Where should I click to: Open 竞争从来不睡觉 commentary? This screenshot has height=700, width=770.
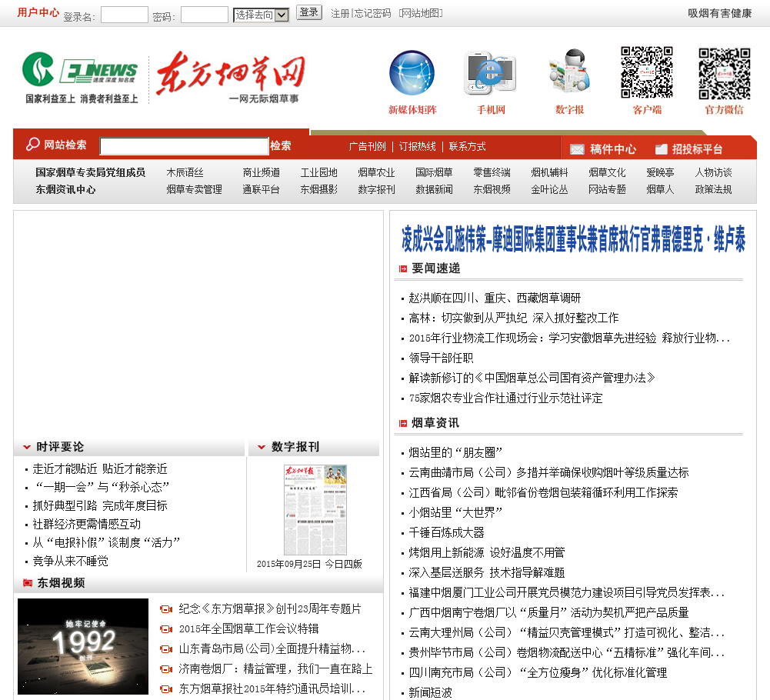click(x=70, y=562)
